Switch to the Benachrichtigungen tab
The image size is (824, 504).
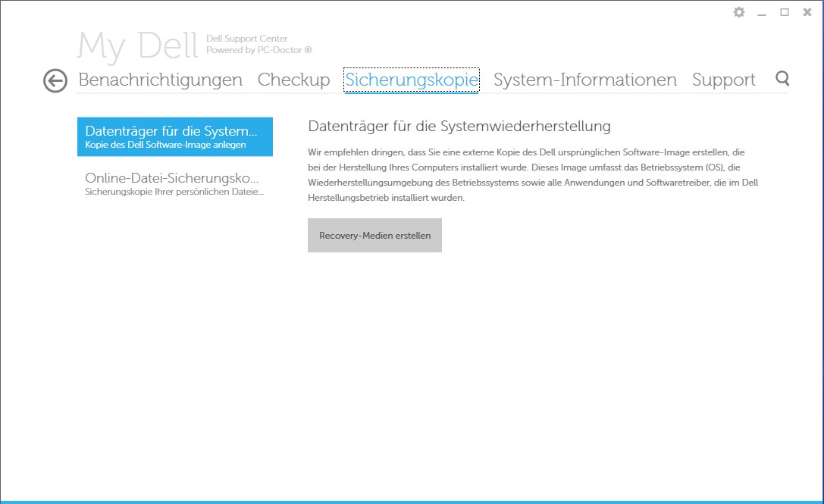160,80
